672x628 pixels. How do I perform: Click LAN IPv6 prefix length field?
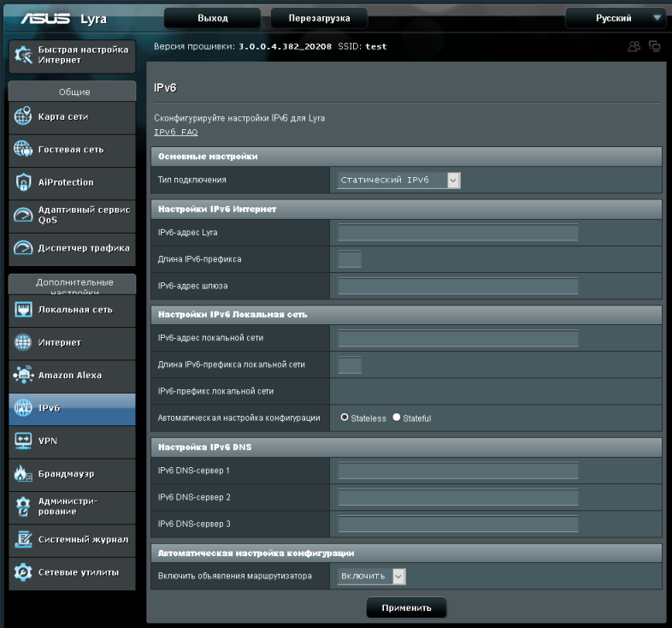[x=350, y=364]
